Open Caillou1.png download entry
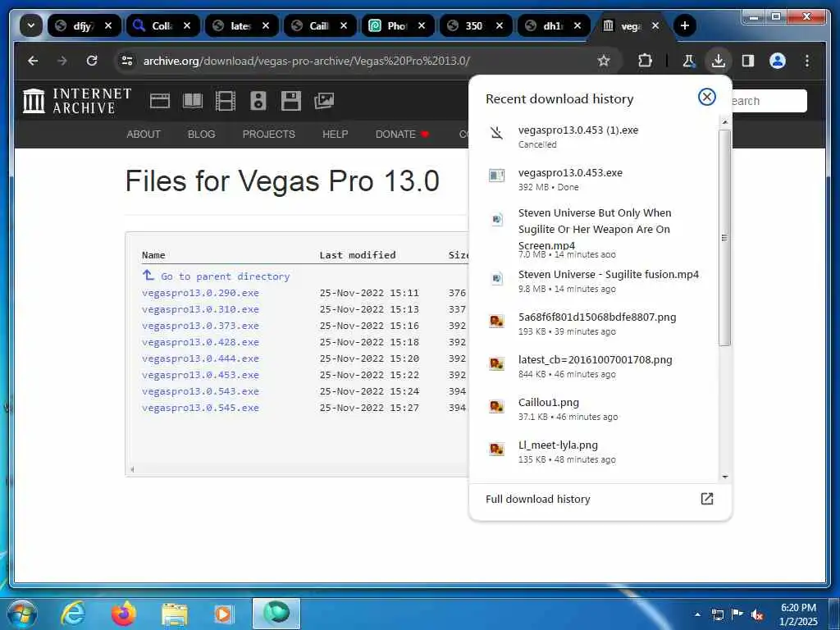The width and height of the screenshot is (840, 630). click(x=594, y=409)
